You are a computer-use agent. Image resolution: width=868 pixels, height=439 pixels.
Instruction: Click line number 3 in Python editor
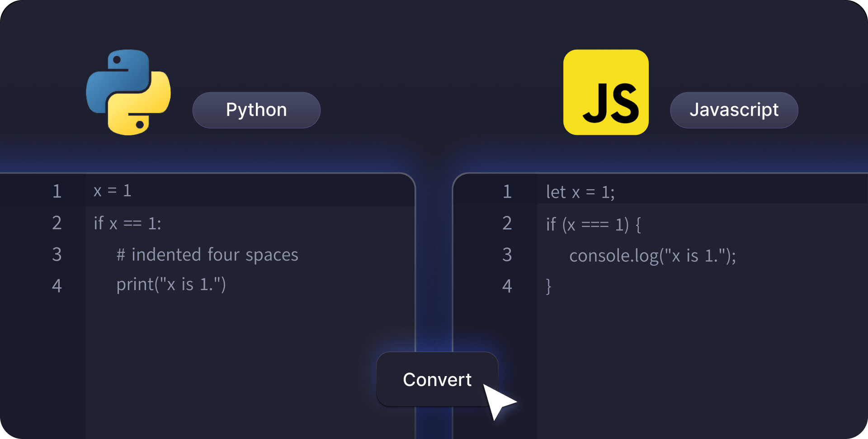coord(57,254)
